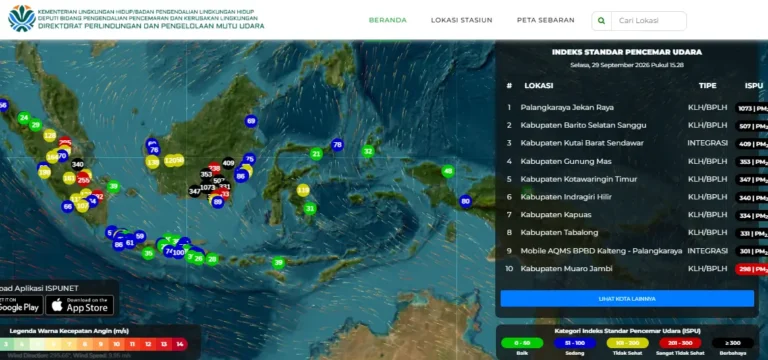Open the PETA SEBARAN menu

tap(546, 20)
